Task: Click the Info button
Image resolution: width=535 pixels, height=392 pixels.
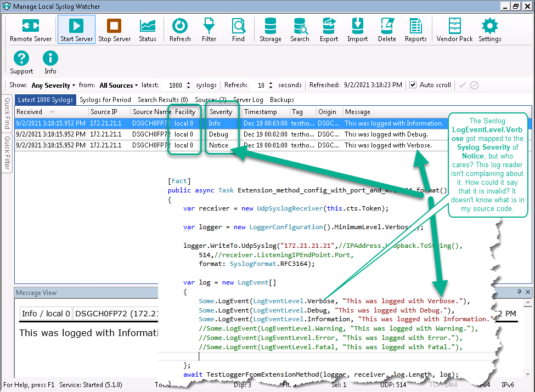Action: point(50,61)
